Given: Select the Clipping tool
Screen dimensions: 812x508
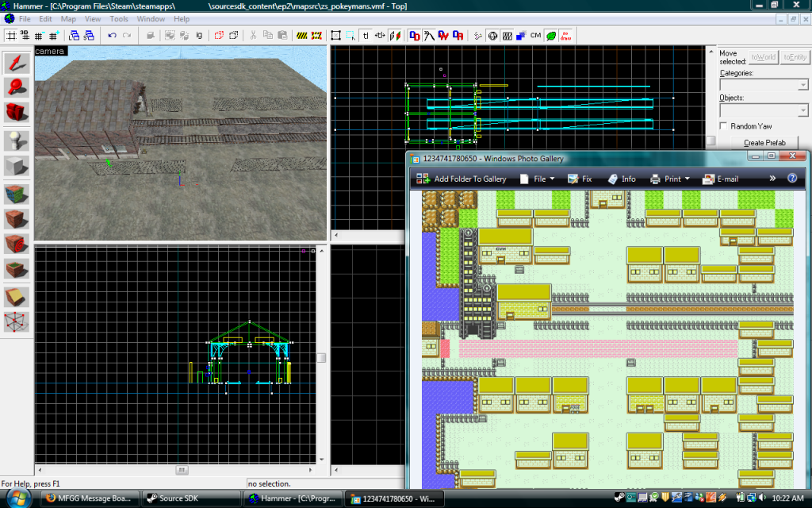Looking at the screenshot, I should (x=17, y=295).
